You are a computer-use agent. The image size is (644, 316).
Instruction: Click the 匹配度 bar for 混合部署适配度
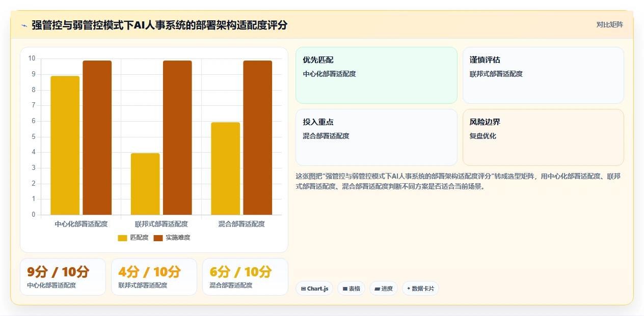pyautogui.click(x=225, y=168)
